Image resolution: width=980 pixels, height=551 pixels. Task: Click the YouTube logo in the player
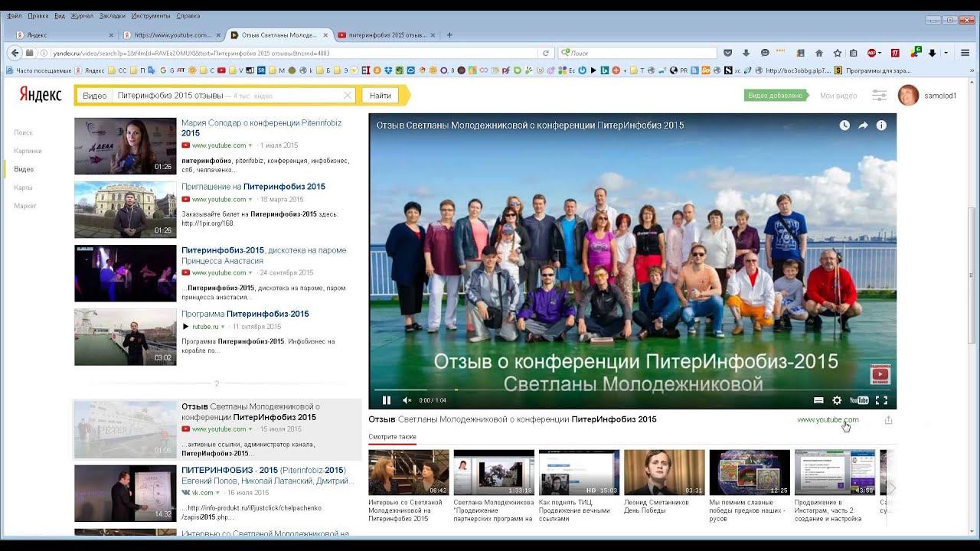click(x=859, y=400)
